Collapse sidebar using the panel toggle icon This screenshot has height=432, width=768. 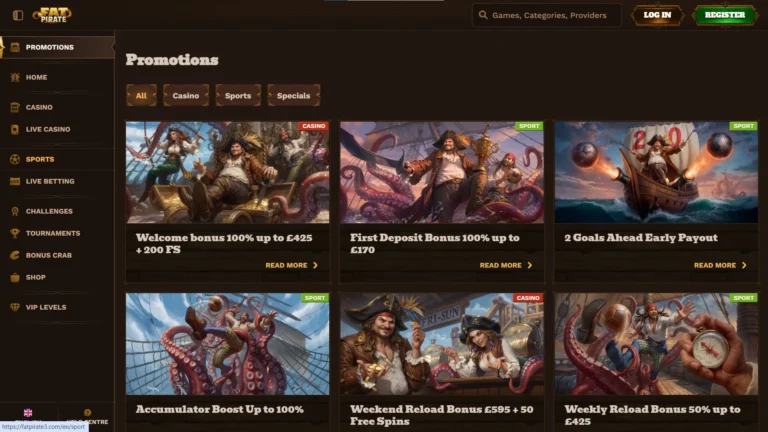click(x=18, y=15)
